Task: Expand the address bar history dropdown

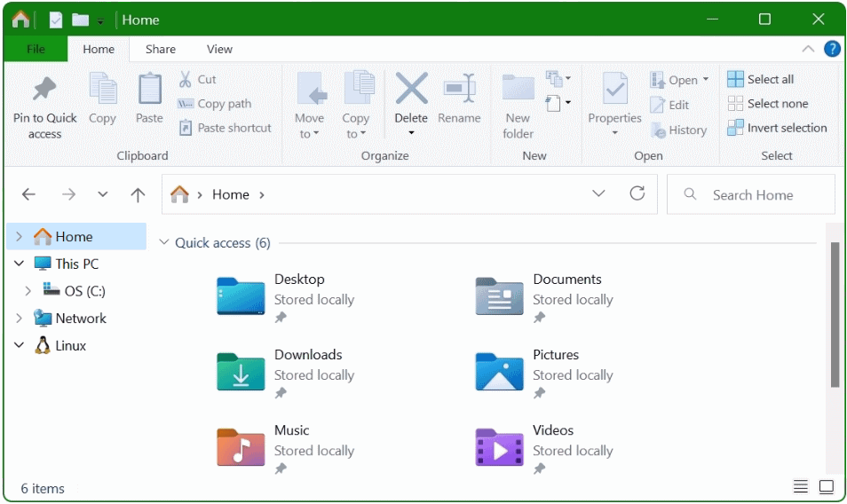Action: coord(598,193)
